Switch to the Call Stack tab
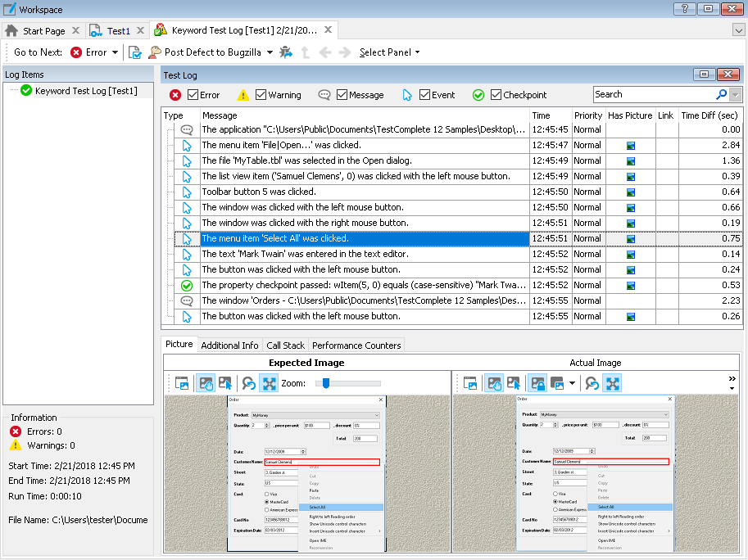This screenshot has height=560, width=748. [285, 345]
